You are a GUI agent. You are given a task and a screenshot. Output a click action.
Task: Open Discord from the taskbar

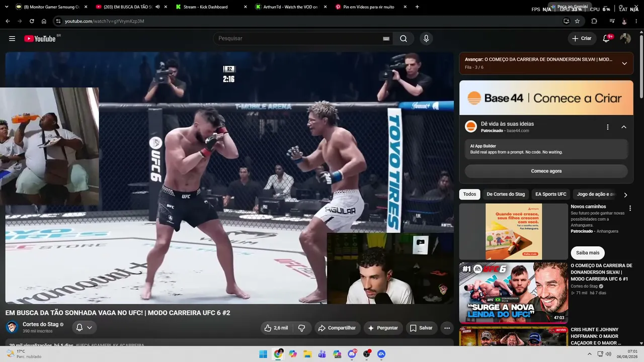click(x=352, y=354)
